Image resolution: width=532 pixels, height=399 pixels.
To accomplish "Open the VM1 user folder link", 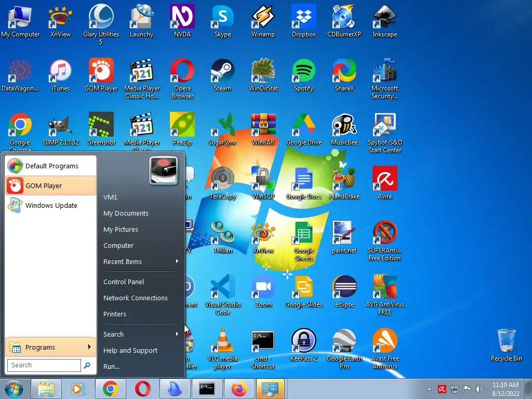I will click(x=110, y=197).
